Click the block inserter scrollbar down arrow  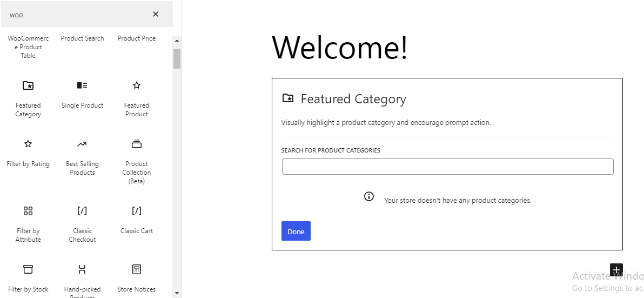(x=177, y=293)
